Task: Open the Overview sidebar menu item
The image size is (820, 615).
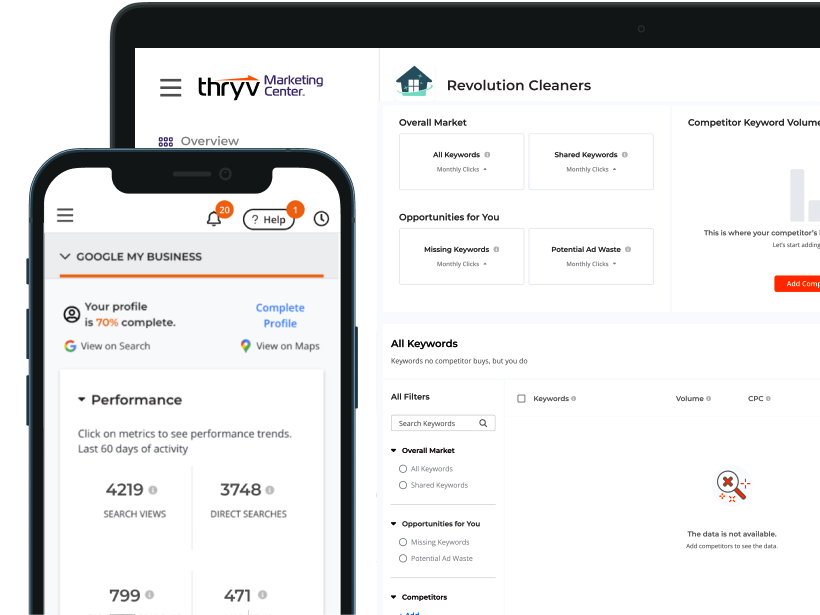Action: tap(209, 141)
